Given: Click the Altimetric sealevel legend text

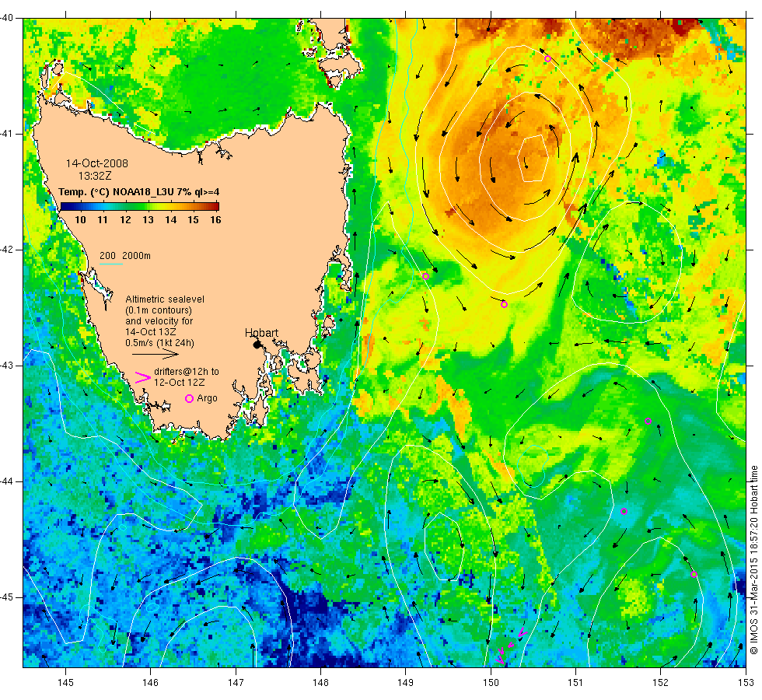Looking at the screenshot, I should (x=165, y=320).
